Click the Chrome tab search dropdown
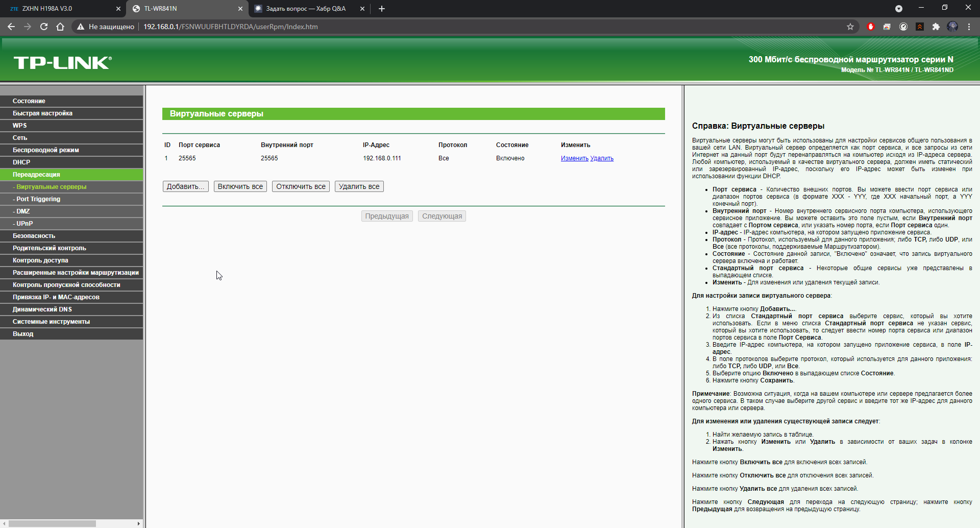Viewport: 980px width, 528px height. (x=899, y=9)
